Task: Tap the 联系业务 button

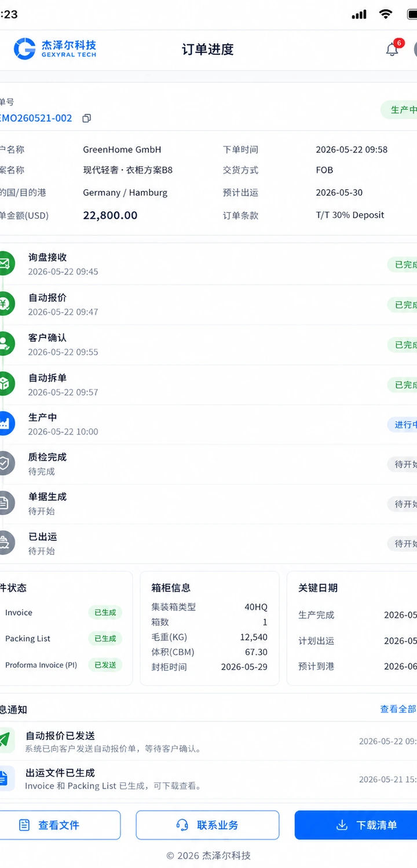Action: click(x=207, y=825)
